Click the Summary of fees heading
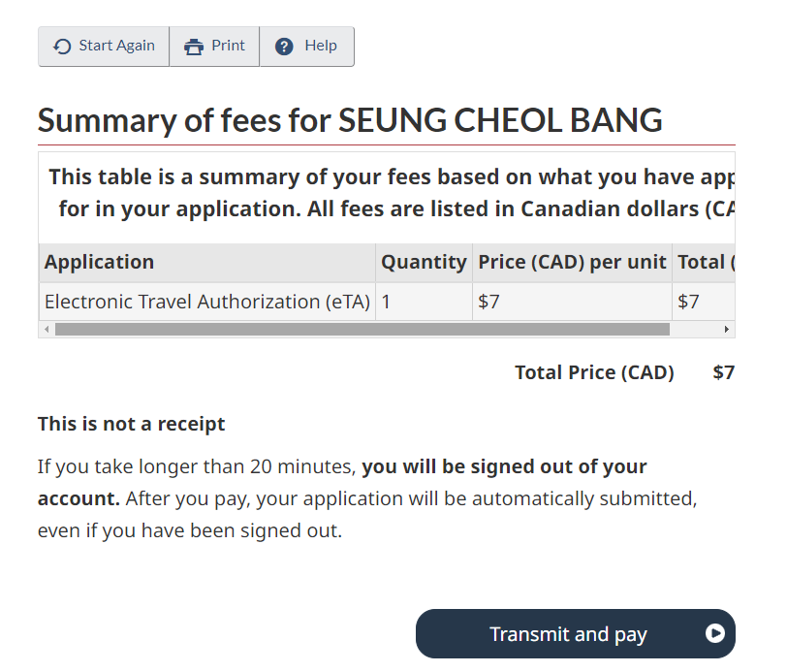787x672 pixels. (350, 120)
